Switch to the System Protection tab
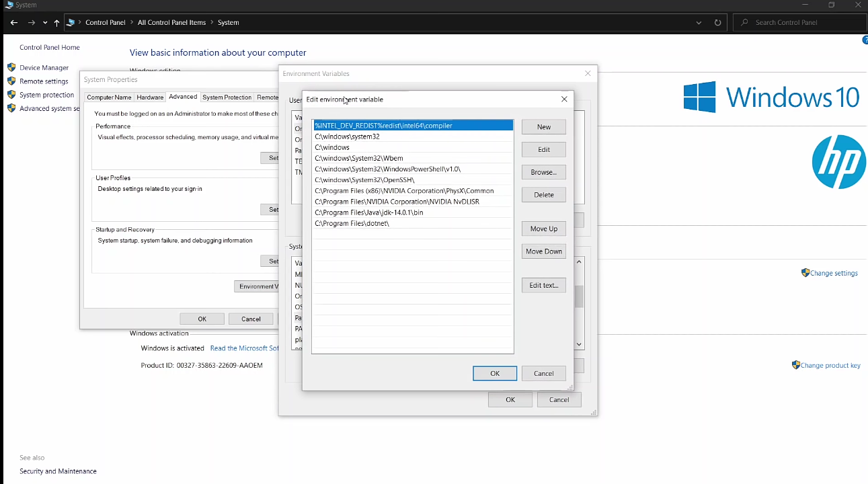Image resolution: width=868 pixels, height=484 pixels. (x=227, y=97)
